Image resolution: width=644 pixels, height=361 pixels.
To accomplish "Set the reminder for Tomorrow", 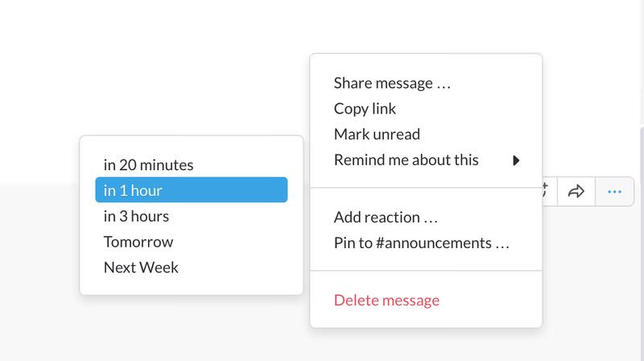I will tap(138, 242).
